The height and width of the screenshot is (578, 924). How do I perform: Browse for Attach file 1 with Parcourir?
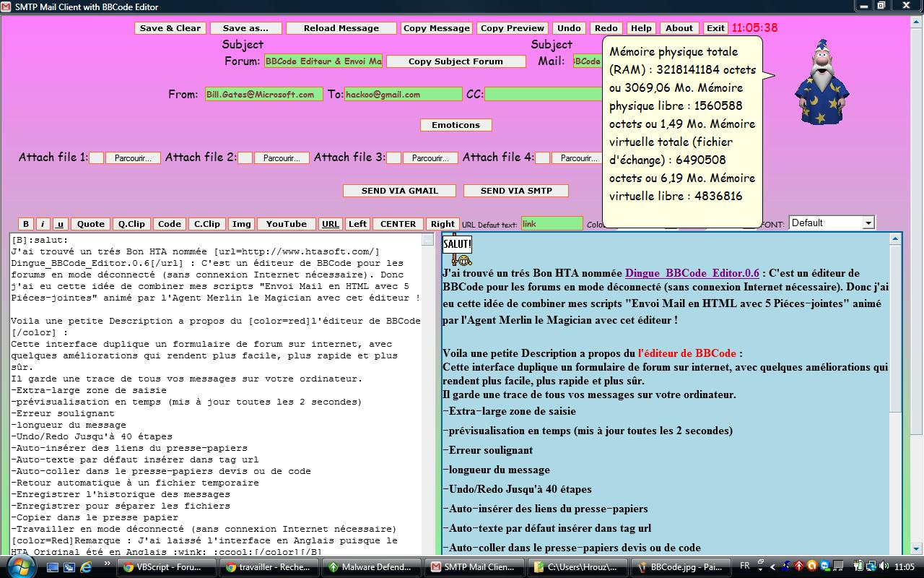[x=133, y=158]
